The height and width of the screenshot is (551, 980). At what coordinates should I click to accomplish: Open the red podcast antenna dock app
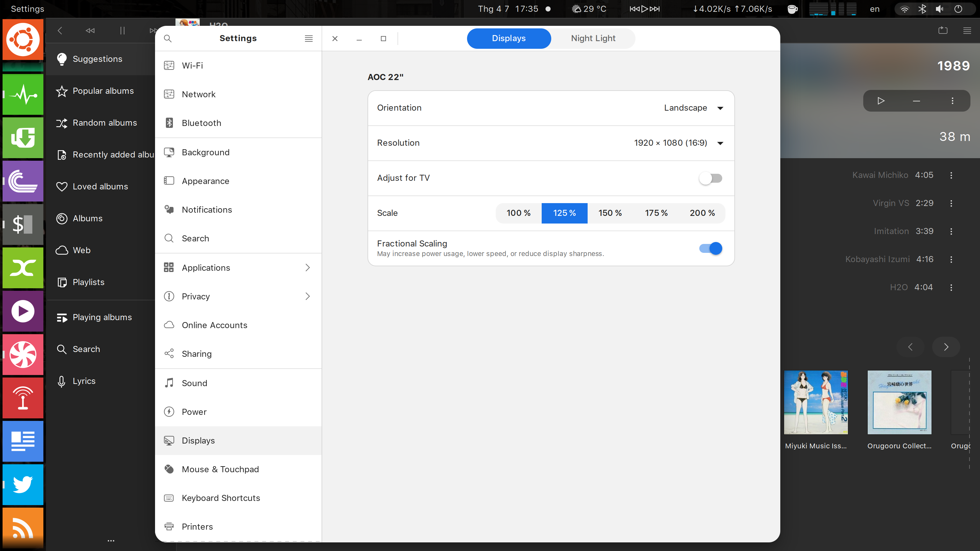[x=23, y=398]
